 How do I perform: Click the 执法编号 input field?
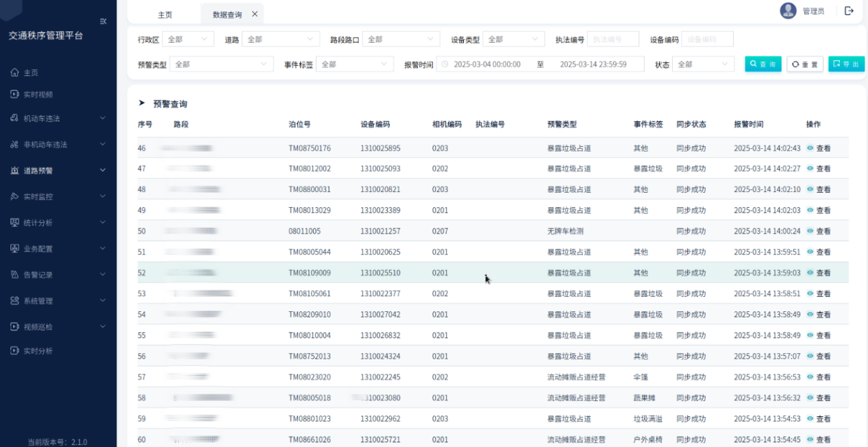pyautogui.click(x=612, y=40)
